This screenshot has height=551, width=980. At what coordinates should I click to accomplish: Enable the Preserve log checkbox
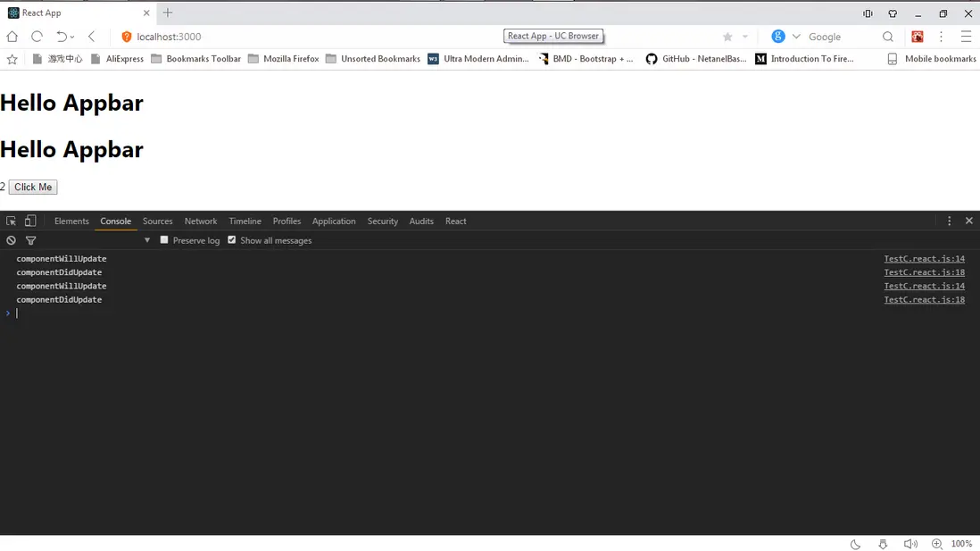coord(164,239)
